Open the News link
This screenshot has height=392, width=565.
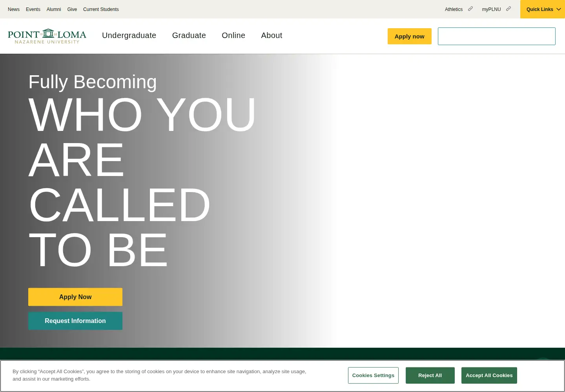(x=14, y=9)
